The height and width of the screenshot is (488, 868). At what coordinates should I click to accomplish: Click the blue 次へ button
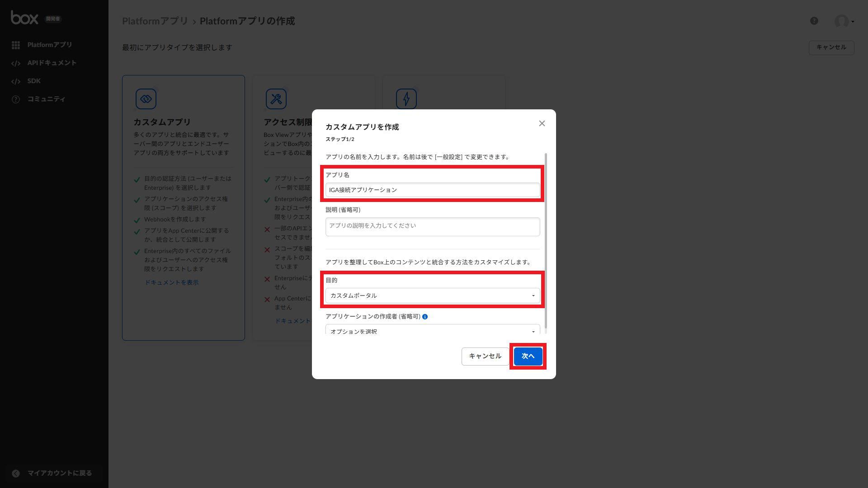pyautogui.click(x=528, y=356)
